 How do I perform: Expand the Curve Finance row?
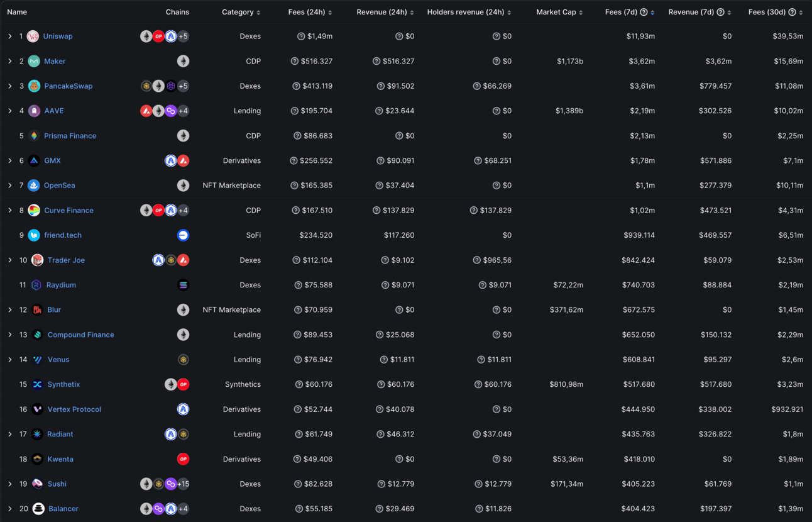[10, 211]
